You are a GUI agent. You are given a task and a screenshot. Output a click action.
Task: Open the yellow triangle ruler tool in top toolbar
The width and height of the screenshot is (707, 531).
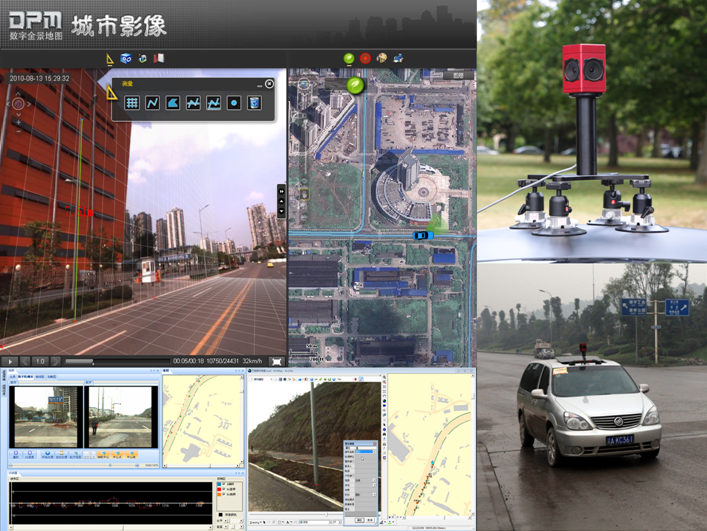click(x=110, y=59)
